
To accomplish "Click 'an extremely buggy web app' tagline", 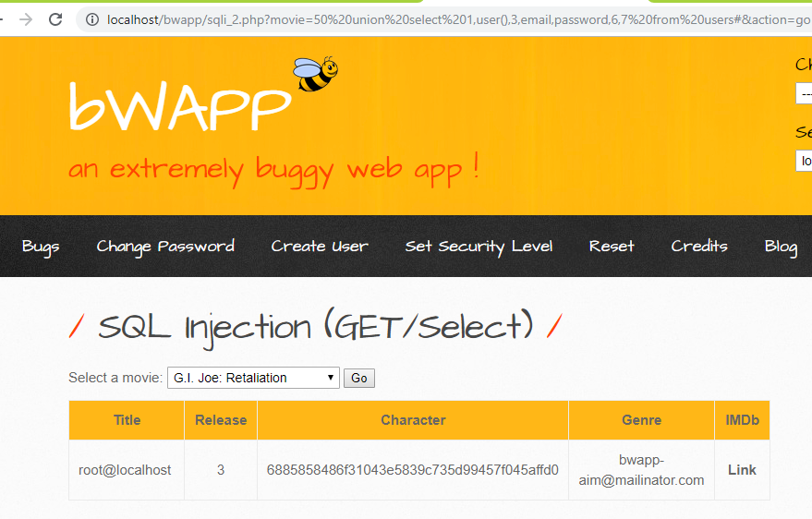I will 274,170.
